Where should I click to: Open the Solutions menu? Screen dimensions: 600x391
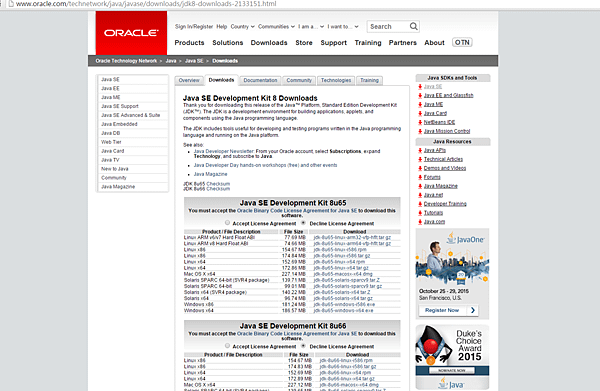tap(228, 43)
